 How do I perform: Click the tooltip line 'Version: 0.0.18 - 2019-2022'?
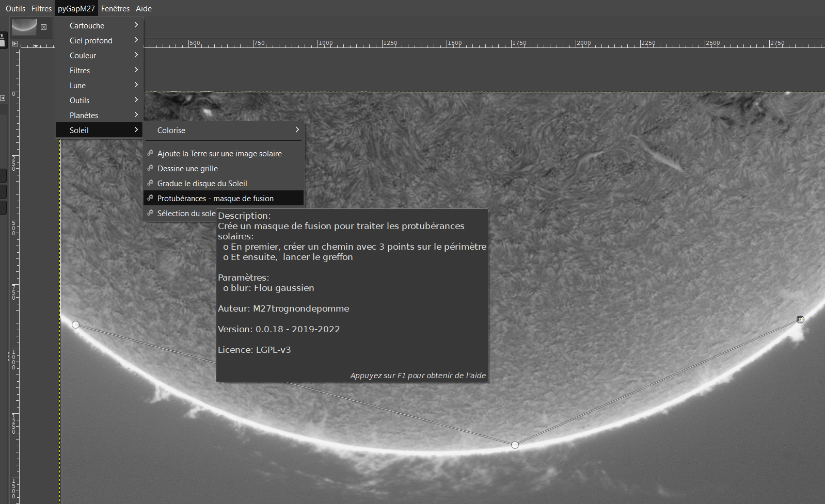click(x=279, y=329)
